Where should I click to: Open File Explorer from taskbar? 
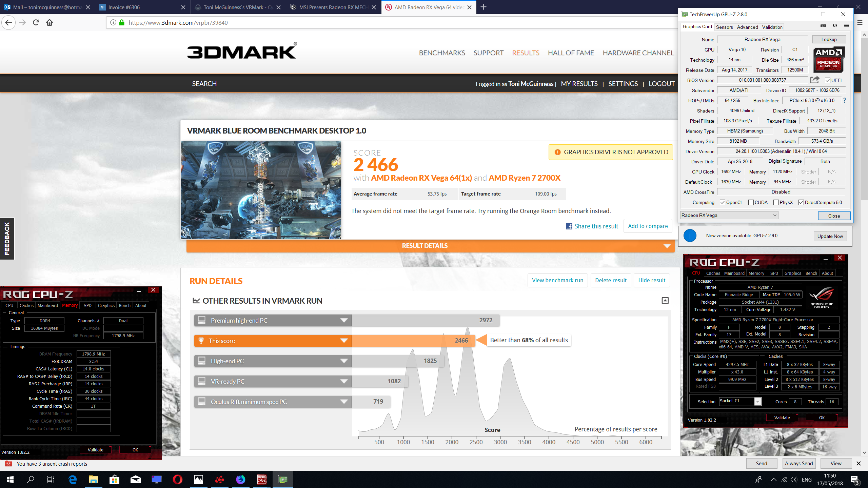point(93,480)
